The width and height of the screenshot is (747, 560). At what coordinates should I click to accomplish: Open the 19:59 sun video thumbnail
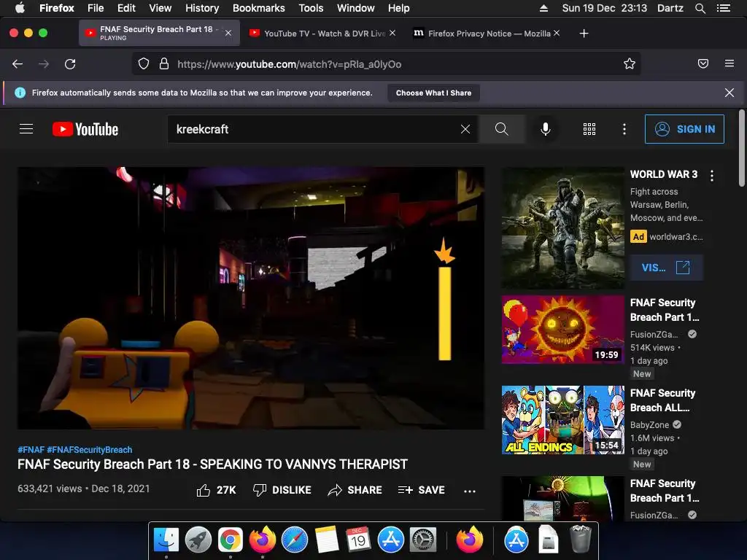click(563, 330)
